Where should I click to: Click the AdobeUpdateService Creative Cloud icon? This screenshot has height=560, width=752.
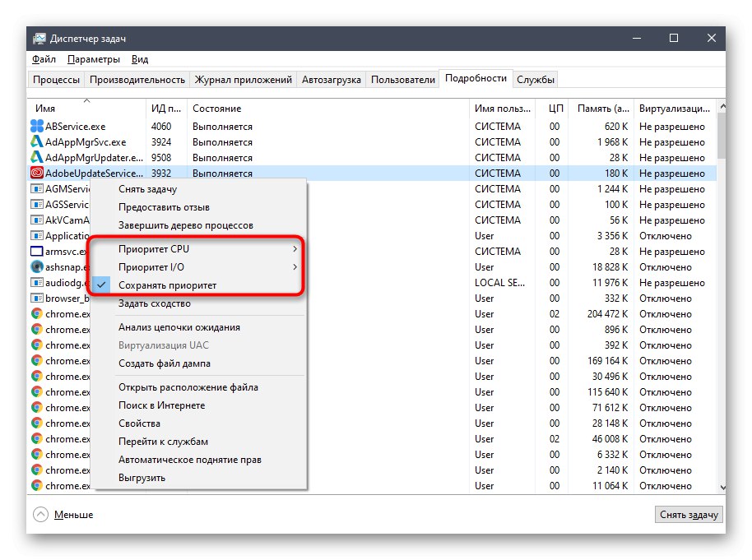(37, 173)
